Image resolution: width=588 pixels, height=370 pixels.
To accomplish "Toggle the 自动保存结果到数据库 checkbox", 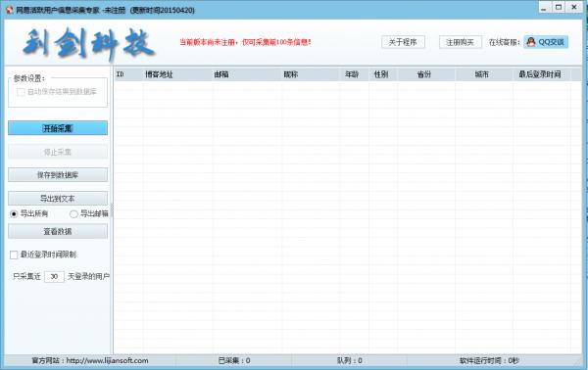I will (21, 92).
